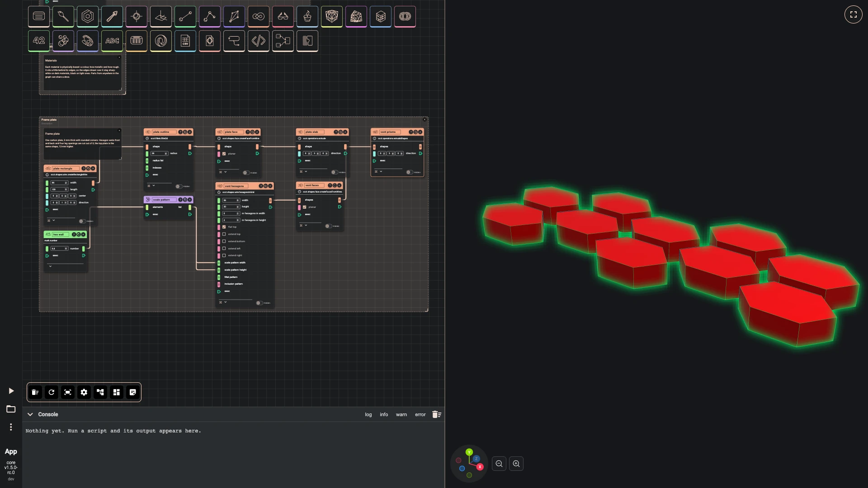868x488 pixels.
Task: Expand chevron at bottom of plate slab node
Action: coord(306,171)
